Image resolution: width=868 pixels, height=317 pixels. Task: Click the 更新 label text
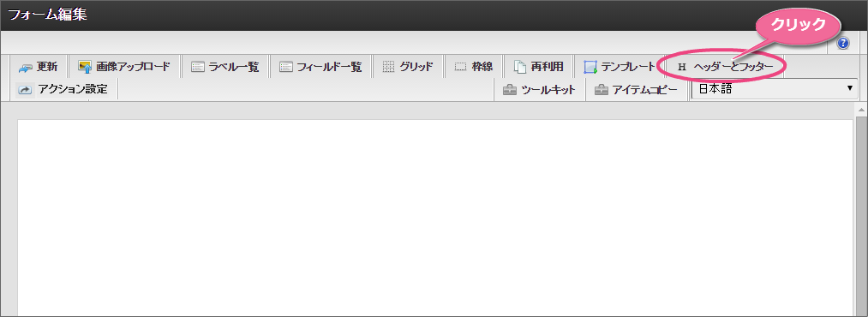(47, 67)
